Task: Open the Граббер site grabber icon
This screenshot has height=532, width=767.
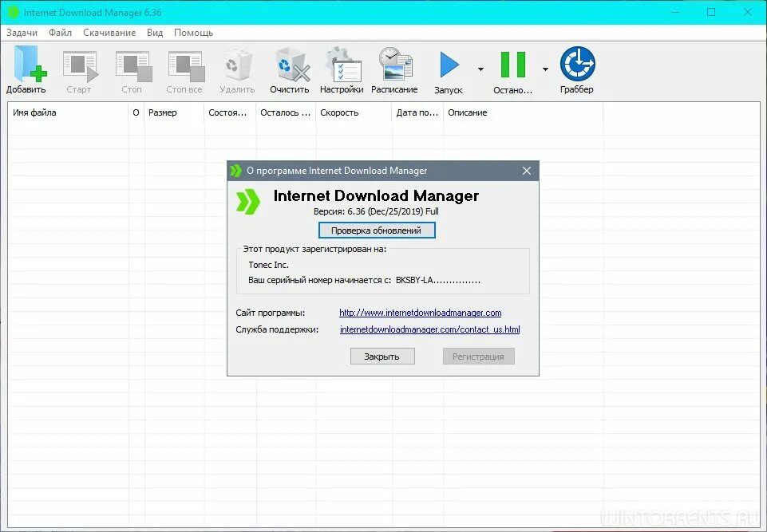Action: point(577,64)
